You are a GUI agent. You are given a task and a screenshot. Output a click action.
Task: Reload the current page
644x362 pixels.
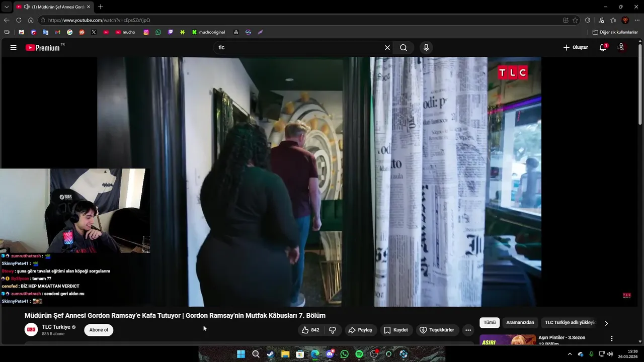[x=19, y=20]
